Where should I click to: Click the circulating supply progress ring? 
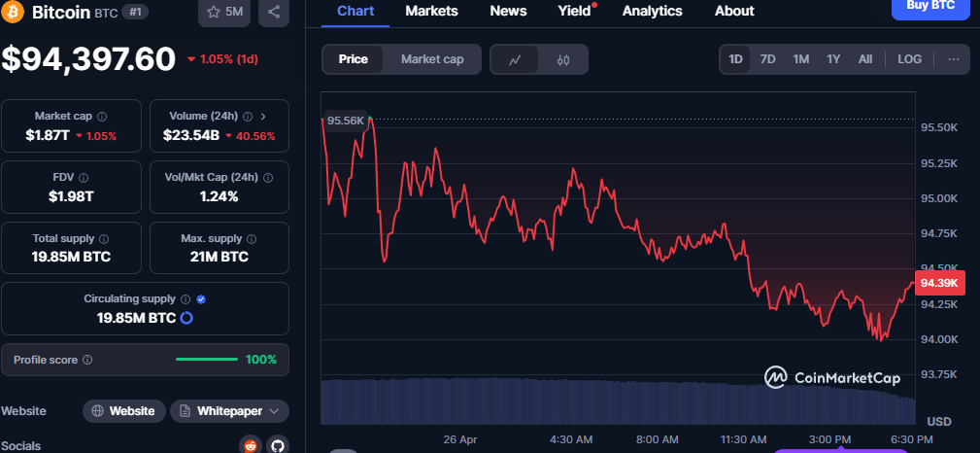186,318
